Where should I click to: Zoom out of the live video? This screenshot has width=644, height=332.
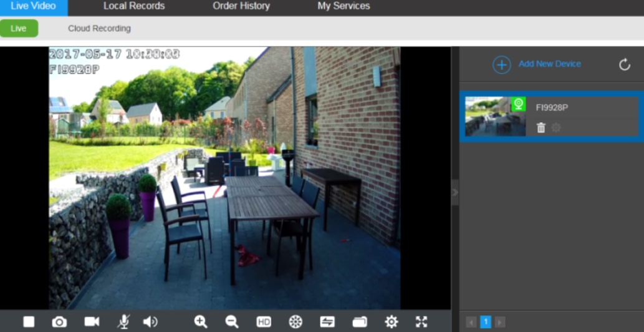[x=232, y=321]
